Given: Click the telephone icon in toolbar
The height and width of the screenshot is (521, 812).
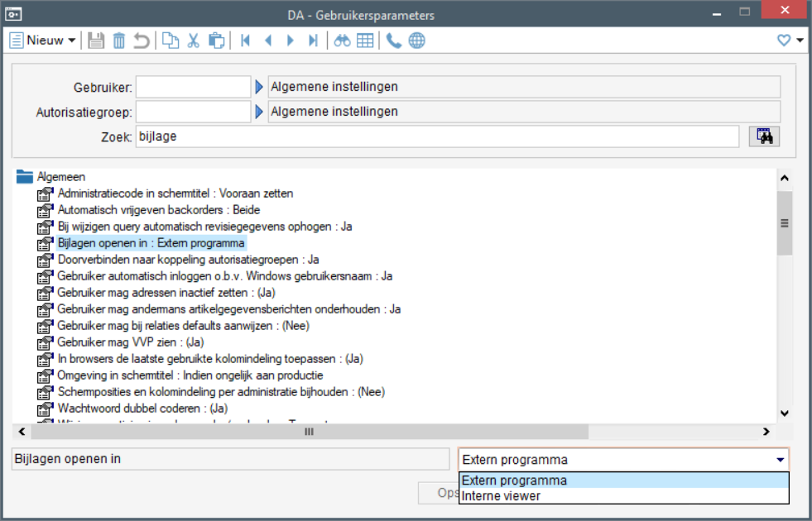Looking at the screenshot, I should click(x=394, y=41).
